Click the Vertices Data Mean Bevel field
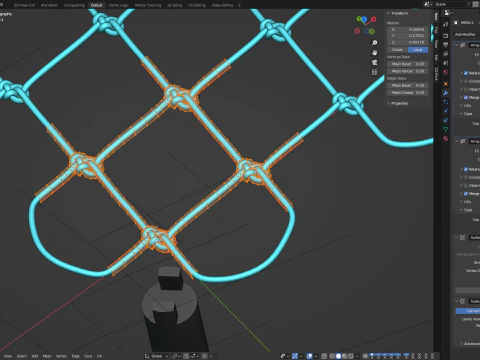The height and width of the screenshot is (360, 480). 408,64
